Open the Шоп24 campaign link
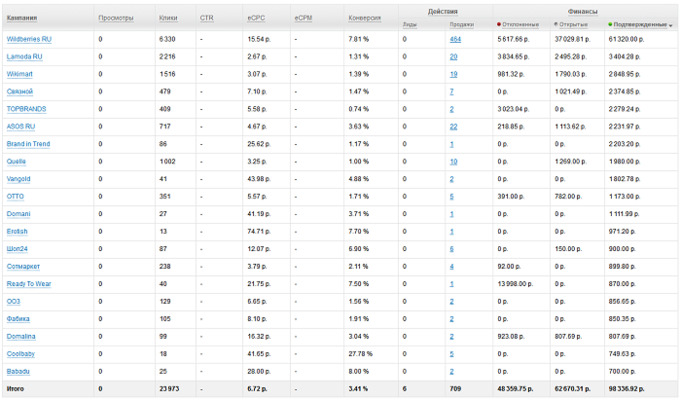The image size is (681, 400). point(17,249)
